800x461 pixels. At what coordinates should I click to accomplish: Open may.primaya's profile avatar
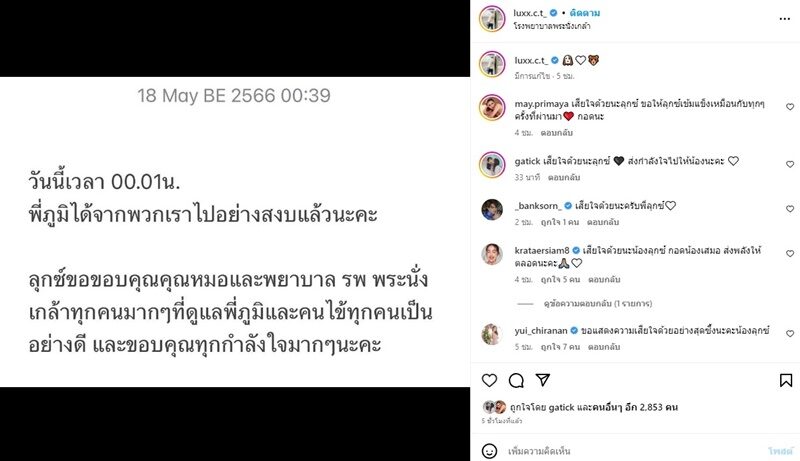pos(492,108)
